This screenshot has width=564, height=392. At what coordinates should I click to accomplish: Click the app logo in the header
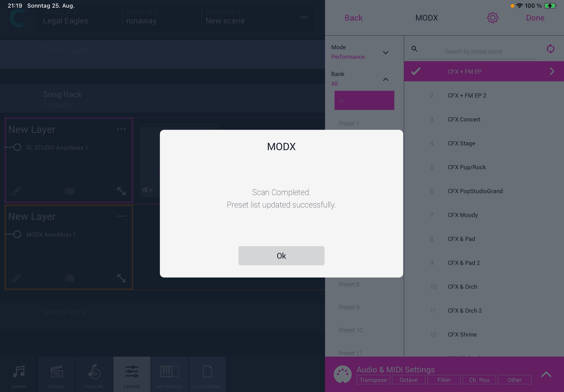point(18,18)
